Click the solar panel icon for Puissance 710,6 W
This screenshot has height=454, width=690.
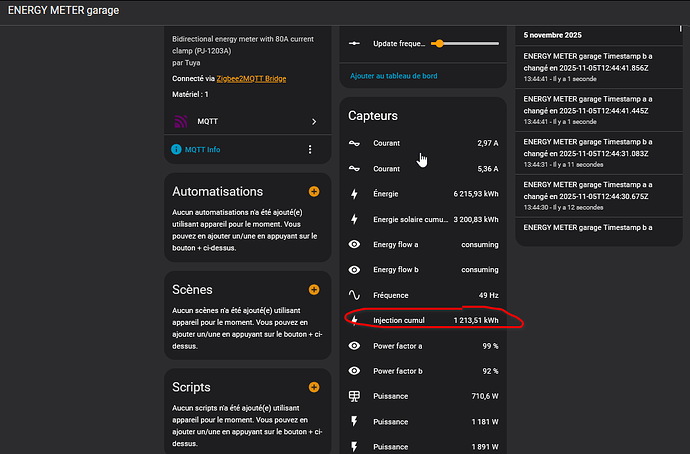pos(354,396)
